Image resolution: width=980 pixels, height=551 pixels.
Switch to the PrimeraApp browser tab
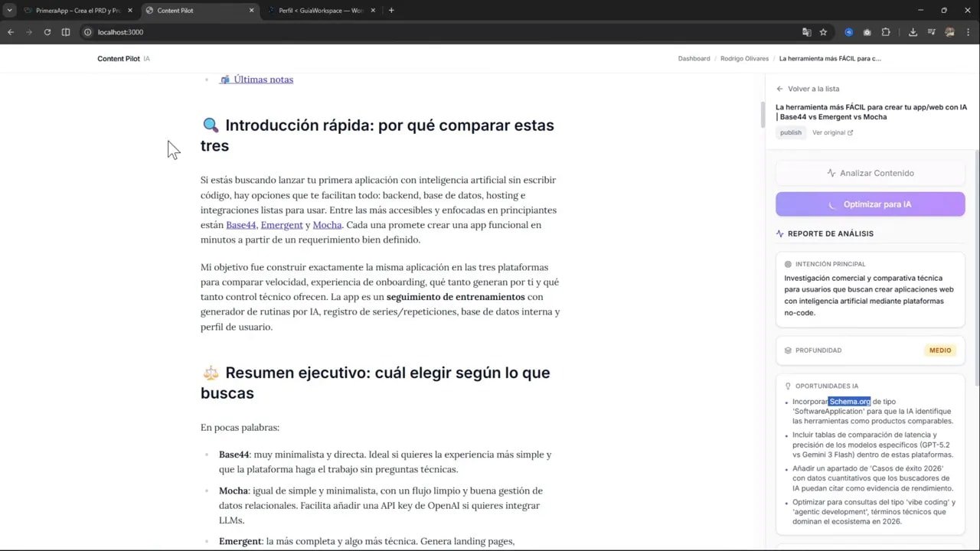point(77,10)
